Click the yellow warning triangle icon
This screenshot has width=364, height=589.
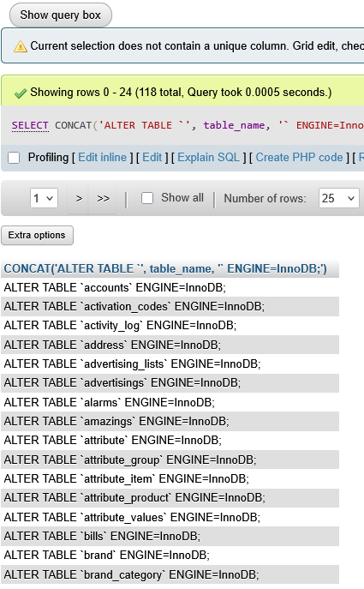[21, 46]
